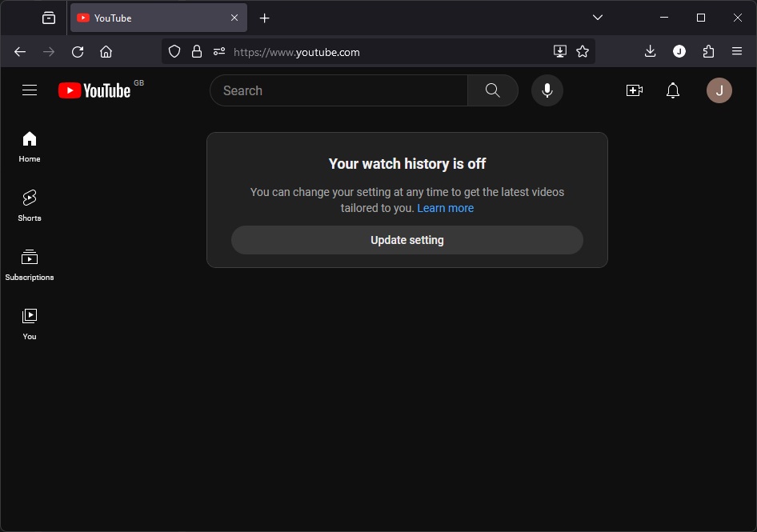Image resolution: width=757 pixels, height=532 pixels.
Task: Click the YouTube logo
Action: coord(94,90)
